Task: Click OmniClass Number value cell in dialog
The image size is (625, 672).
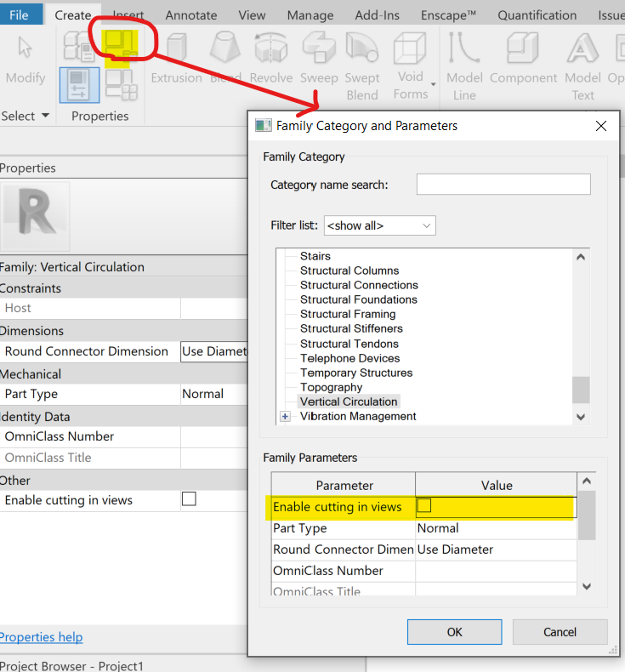Action: click(496, 571)
